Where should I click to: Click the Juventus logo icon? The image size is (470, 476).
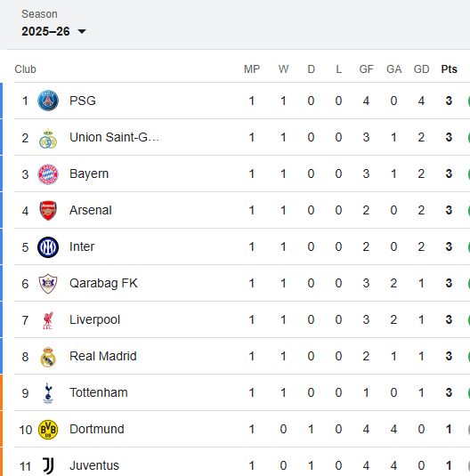click(x=48, y=466)
